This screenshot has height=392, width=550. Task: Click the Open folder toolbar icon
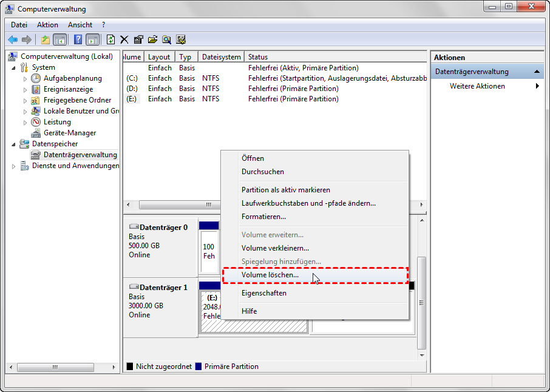coord(152,39)
